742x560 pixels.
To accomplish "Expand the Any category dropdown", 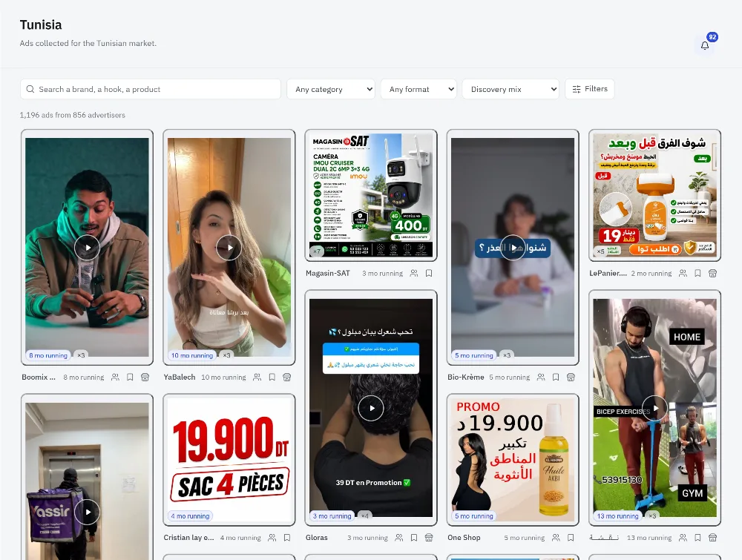I will [331, 89].
